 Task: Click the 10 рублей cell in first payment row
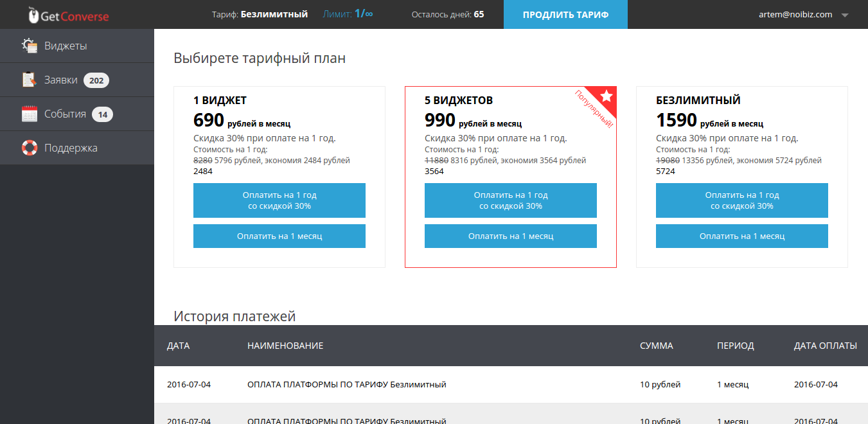point(660,385)
